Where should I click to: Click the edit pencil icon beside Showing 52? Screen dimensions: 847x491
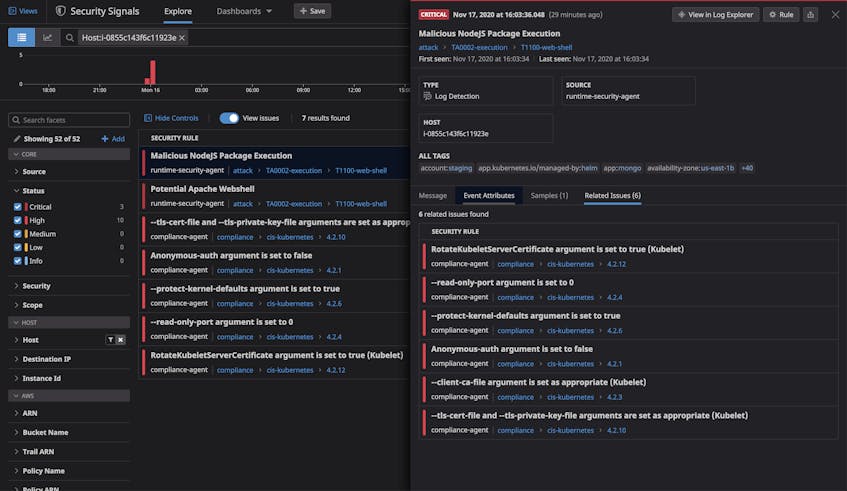(17, 139)
